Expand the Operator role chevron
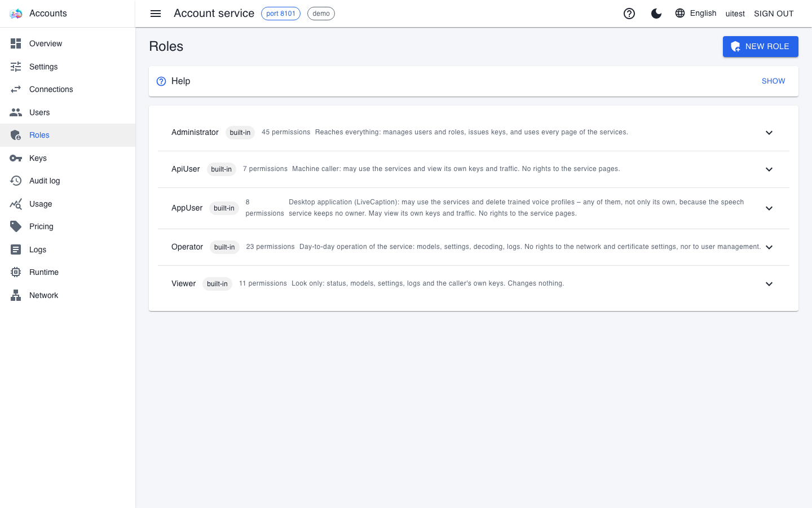The width and height of the screenshot is (812, 508). pyautogui.click(x=769, y=247)
